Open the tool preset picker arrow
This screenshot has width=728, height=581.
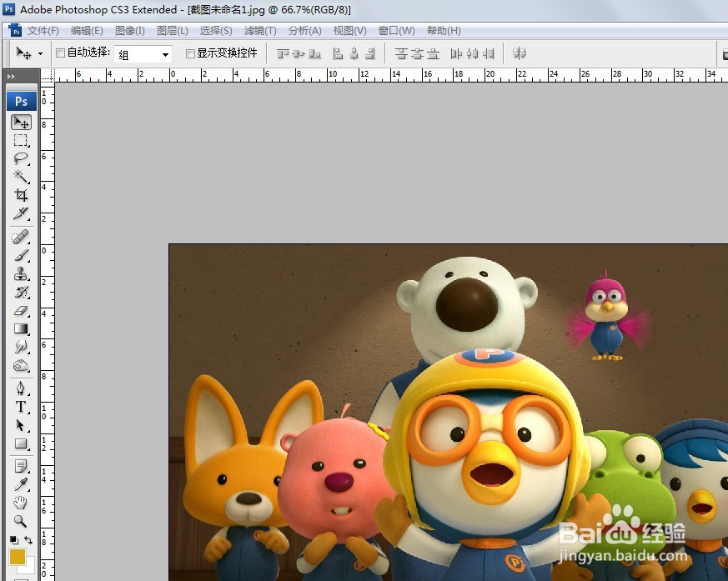click(40, 54)
